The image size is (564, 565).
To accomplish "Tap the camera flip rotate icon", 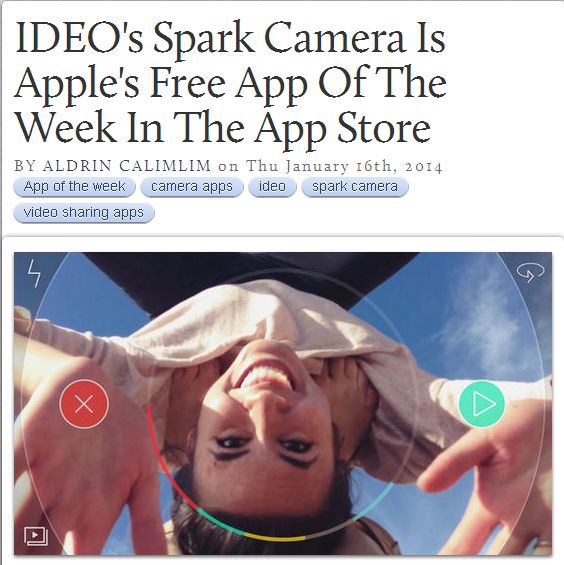I will [530, 273].
